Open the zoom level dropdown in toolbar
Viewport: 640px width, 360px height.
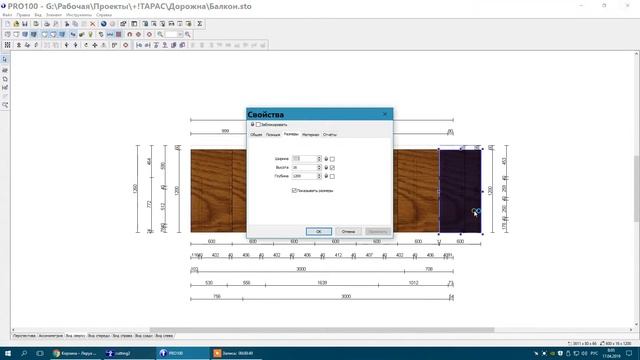click(x=180, y=35)
